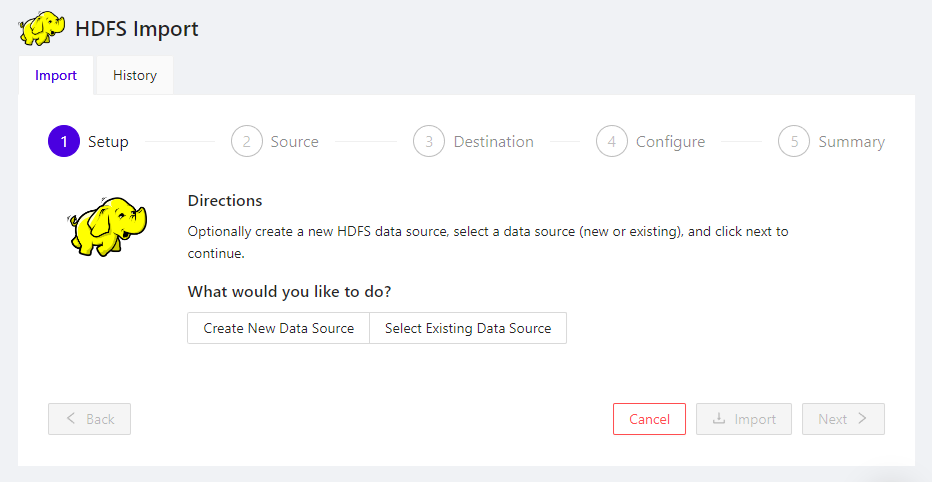Select the step 3 numbered circle
This screenshot has height=482, width=932.
pos(429,142)
